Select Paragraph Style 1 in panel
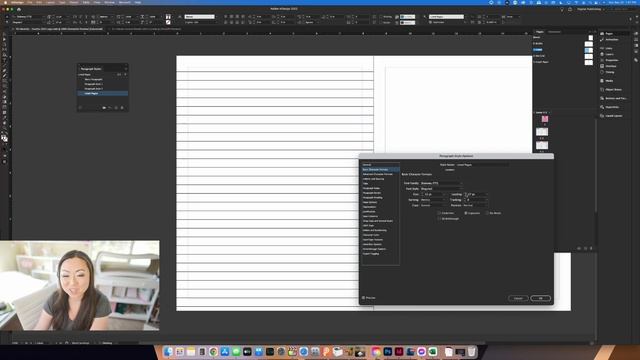The height and width of the screenshot is (360, 640). tap(103, 84)
